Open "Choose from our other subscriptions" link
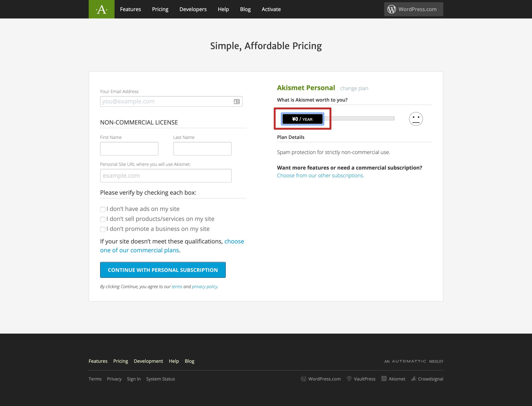 [320, 175]
